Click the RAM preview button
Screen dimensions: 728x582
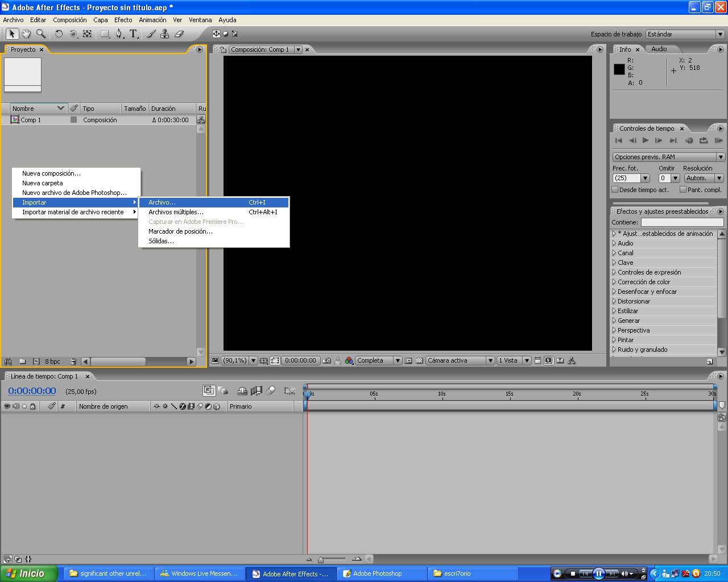point(718,140)
